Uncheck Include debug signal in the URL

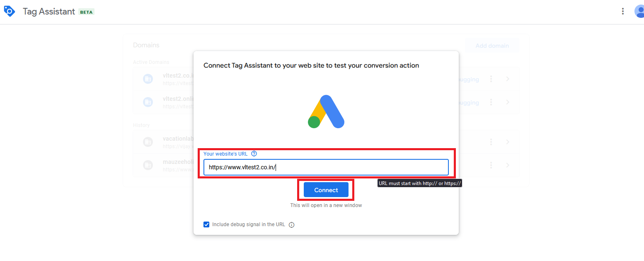point(206,224)
